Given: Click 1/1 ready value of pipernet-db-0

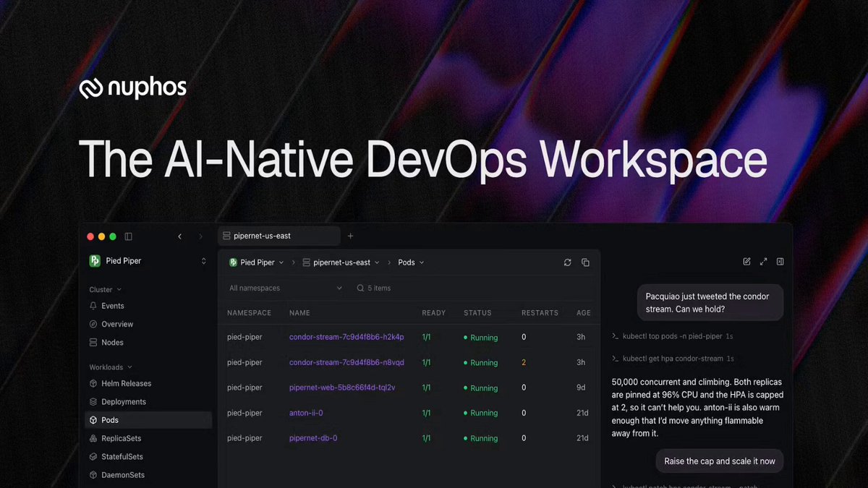Looking at the screenshot, I should point(427,438).
